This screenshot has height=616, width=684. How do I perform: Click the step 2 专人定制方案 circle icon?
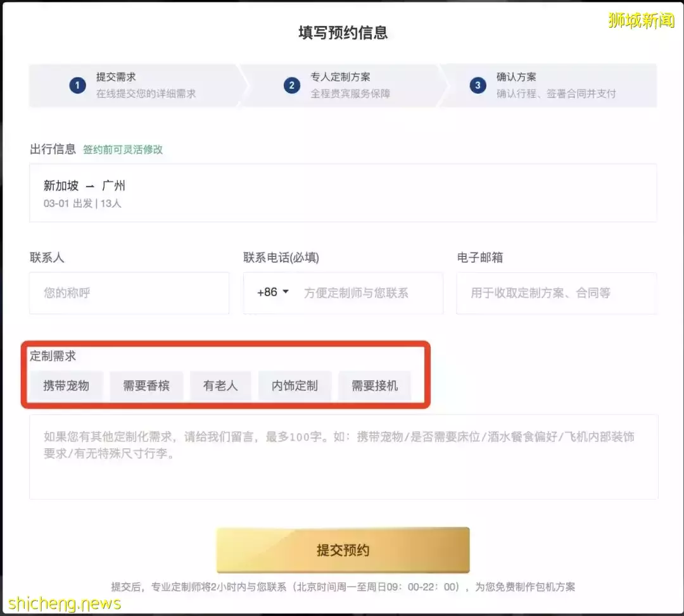292,85
